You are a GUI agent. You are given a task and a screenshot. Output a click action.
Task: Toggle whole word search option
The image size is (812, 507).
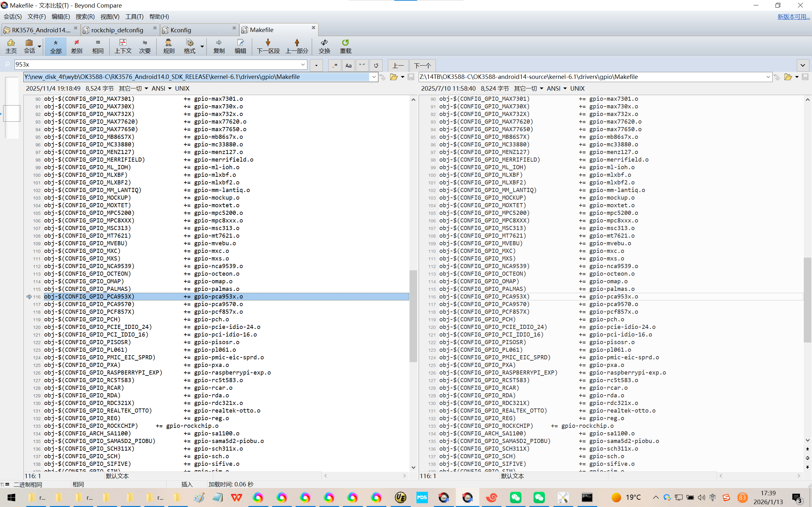(362, 65)
